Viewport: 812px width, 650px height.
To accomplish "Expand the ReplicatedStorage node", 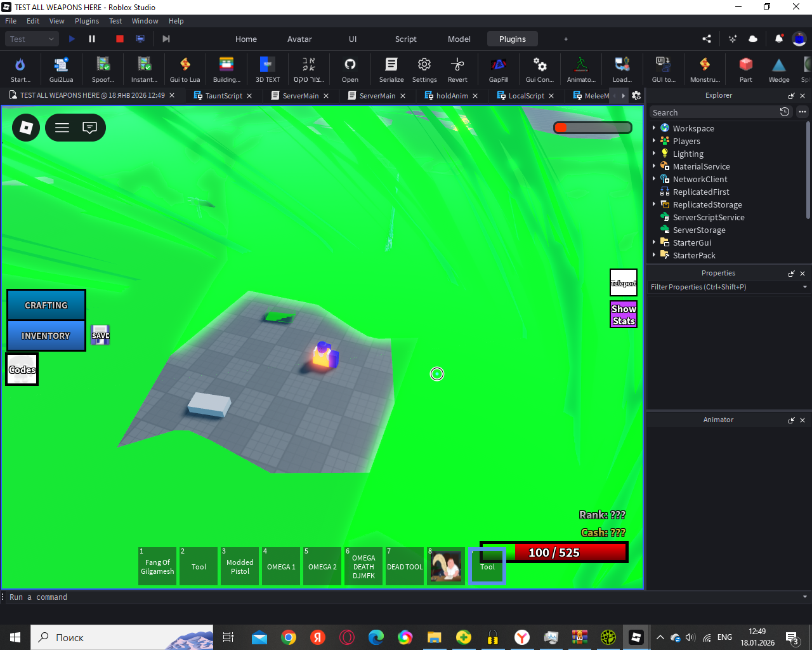I will tap(654, 204).
